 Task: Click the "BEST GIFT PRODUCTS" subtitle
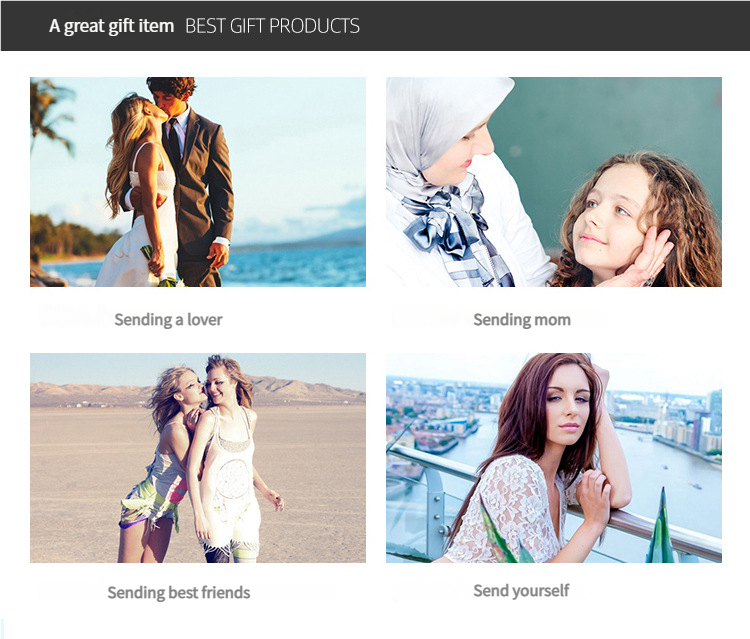point(272,26)
